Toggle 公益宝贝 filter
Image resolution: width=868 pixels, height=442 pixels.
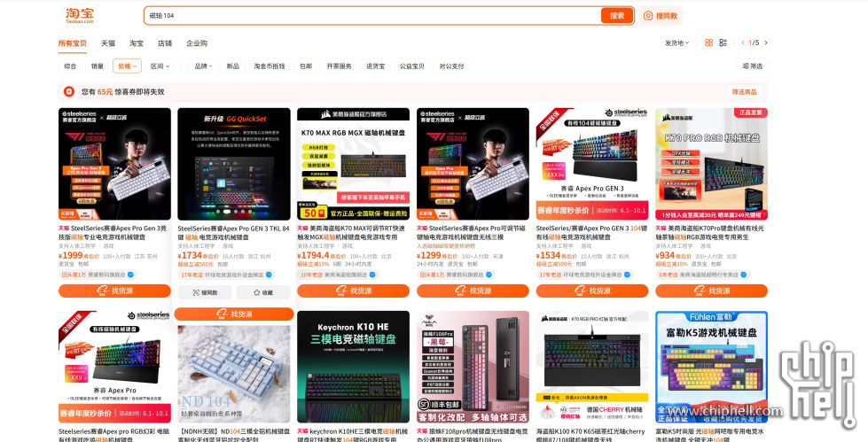412,66
